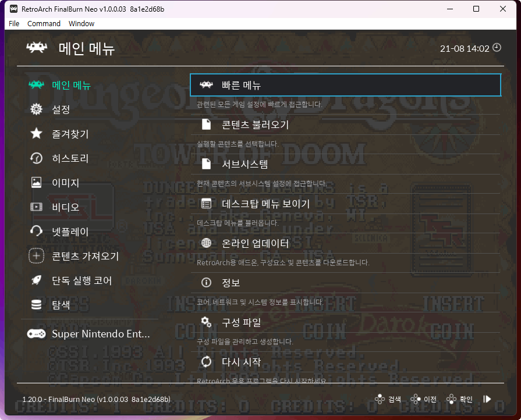Select 데스크탑 메뉴 보이기
Image resolution: width=521 pixels, height=420 pixels.
(346, 204)
